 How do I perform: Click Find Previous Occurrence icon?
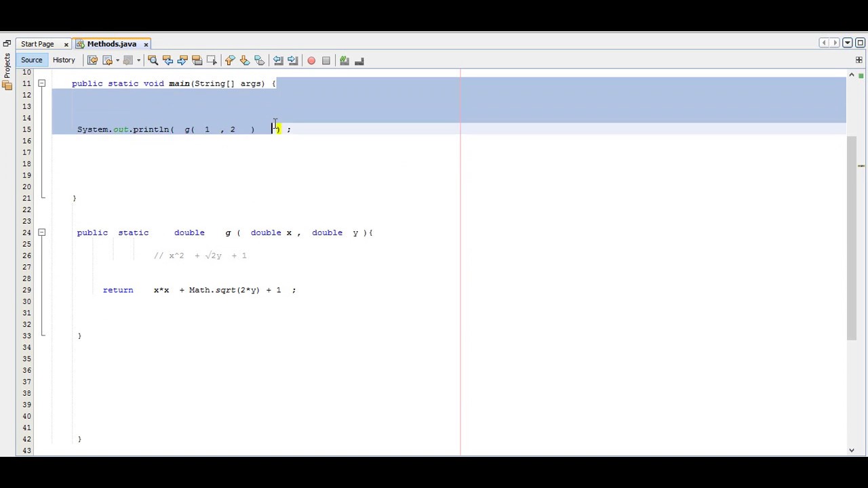click(167, 60)
